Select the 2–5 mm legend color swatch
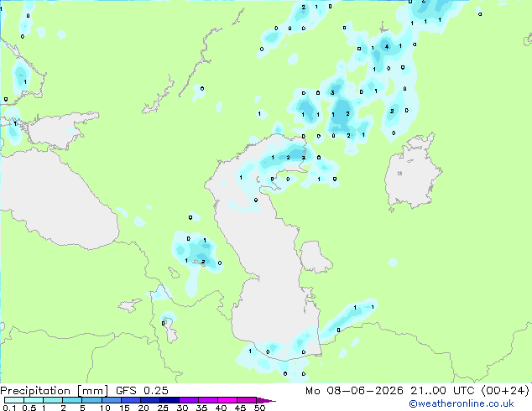This screenshot has width=532, height=411. click(x=72, y=400)
